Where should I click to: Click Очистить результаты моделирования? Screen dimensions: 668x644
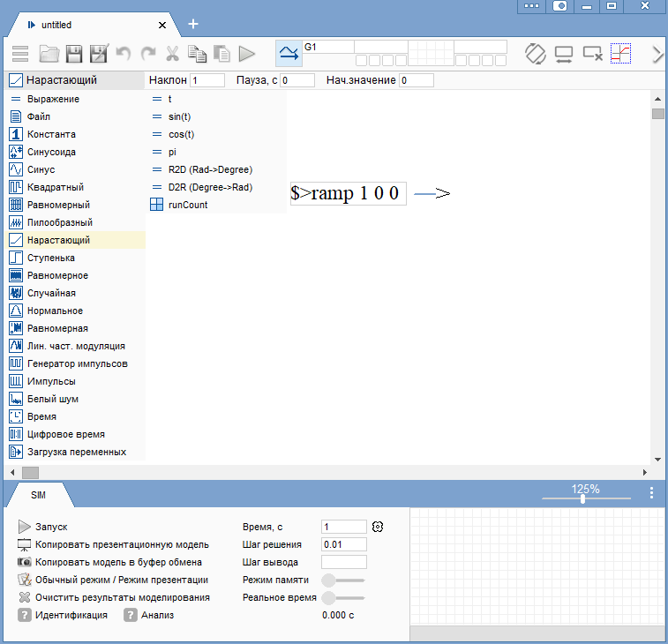click(x=114, y=597)
